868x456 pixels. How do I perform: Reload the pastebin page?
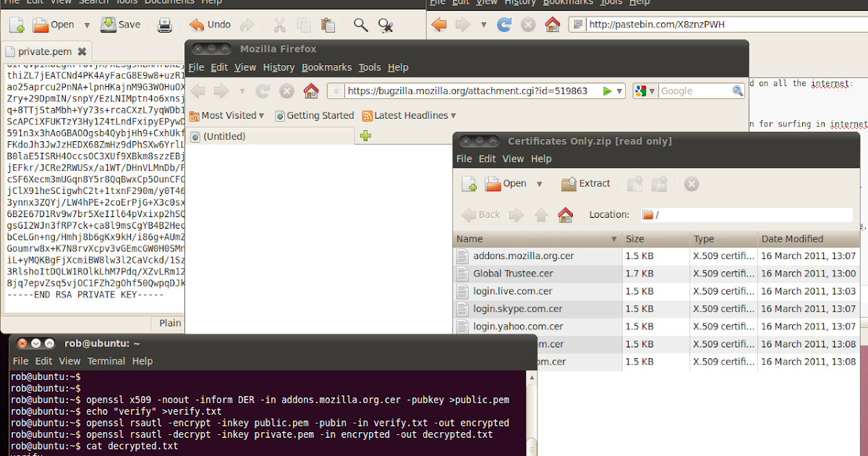[x=504, y=25]
